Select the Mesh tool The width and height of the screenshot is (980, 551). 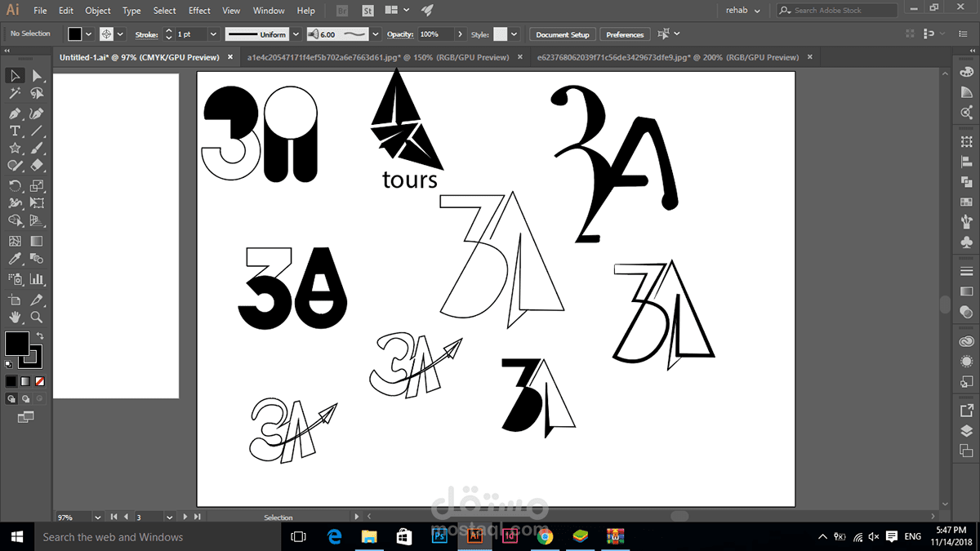[15, 242]
